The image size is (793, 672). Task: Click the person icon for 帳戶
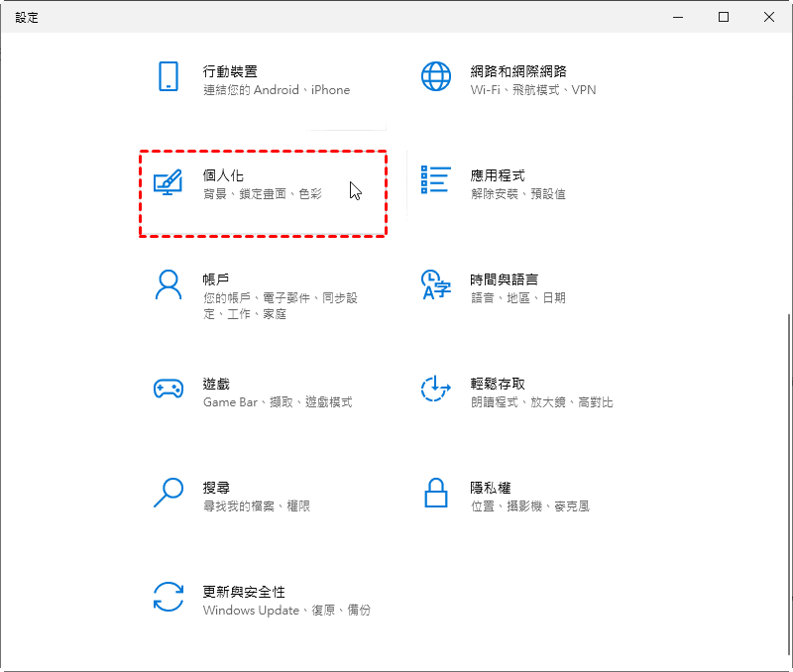168,284
